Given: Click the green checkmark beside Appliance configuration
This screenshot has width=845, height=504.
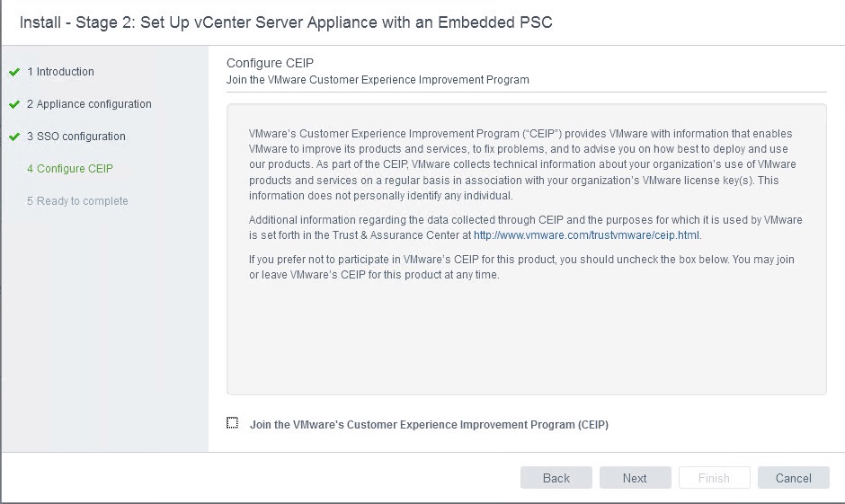Looking at the screenshot, I should 13,104.
